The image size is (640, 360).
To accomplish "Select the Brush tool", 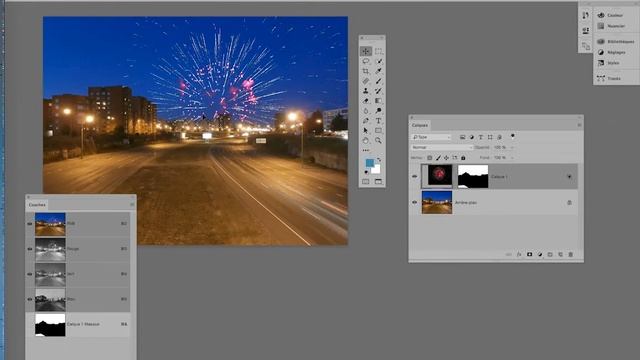I will pyautogui.click(x=379, y=81).
